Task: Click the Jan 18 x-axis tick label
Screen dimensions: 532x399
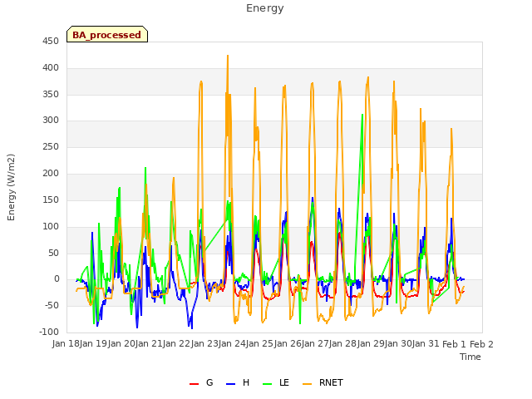Action: coord(66,344)
